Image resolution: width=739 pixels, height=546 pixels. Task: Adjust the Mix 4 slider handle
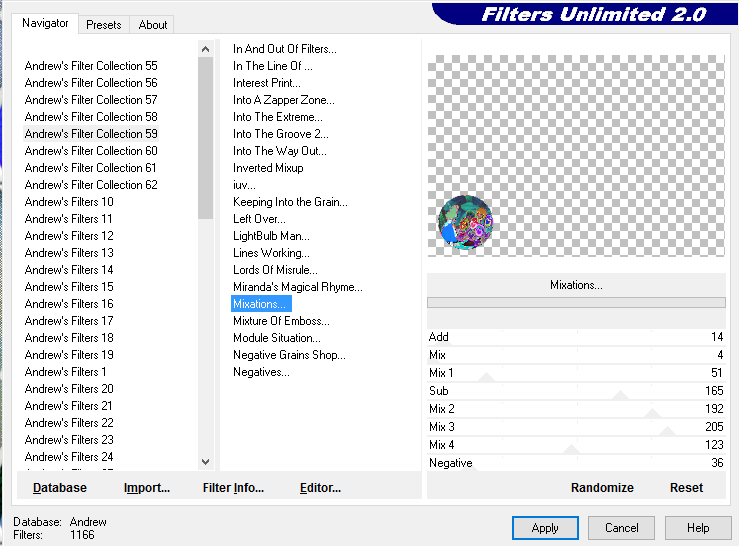tap(571, 448)
